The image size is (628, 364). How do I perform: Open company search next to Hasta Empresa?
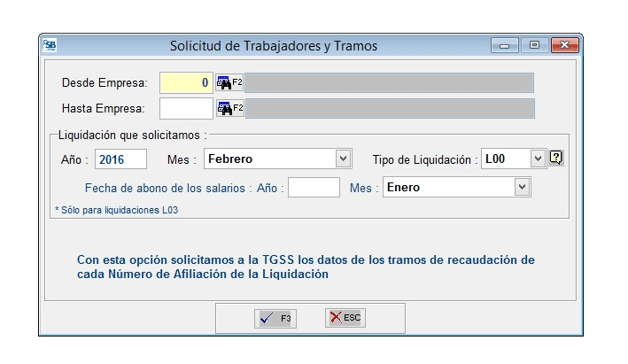click(230, 108)
